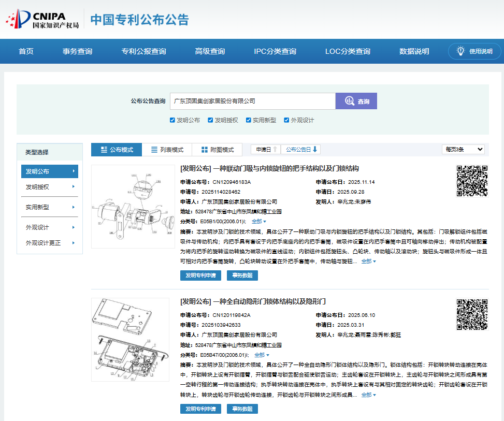Open 专利公报查询 in the navigation bar
This screenshot has height=421, width=504.
pos(143,51)
